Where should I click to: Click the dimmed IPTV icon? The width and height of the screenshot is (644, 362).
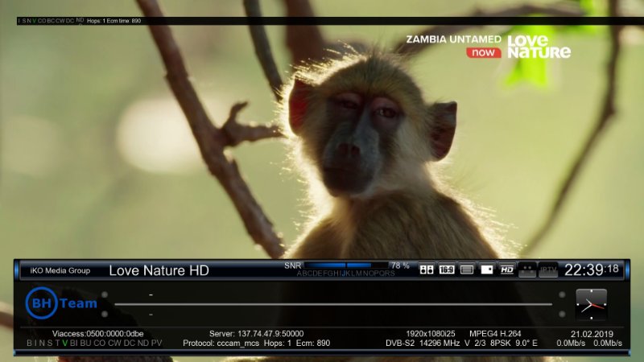(548, 269)
